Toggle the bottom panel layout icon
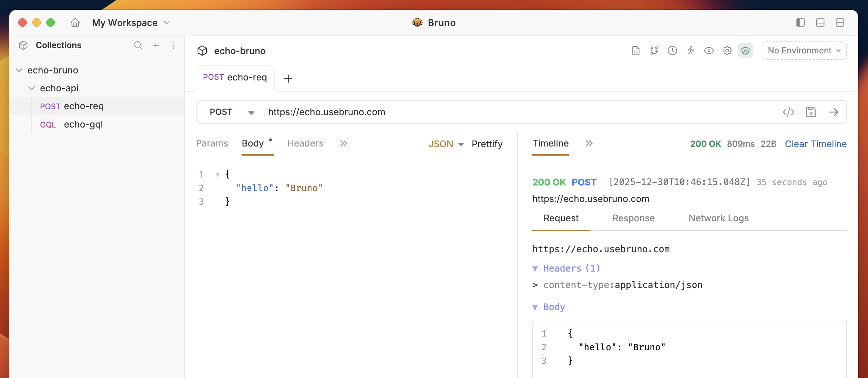The width and height of the screenshot is (868, 378). tap(820, 23)
